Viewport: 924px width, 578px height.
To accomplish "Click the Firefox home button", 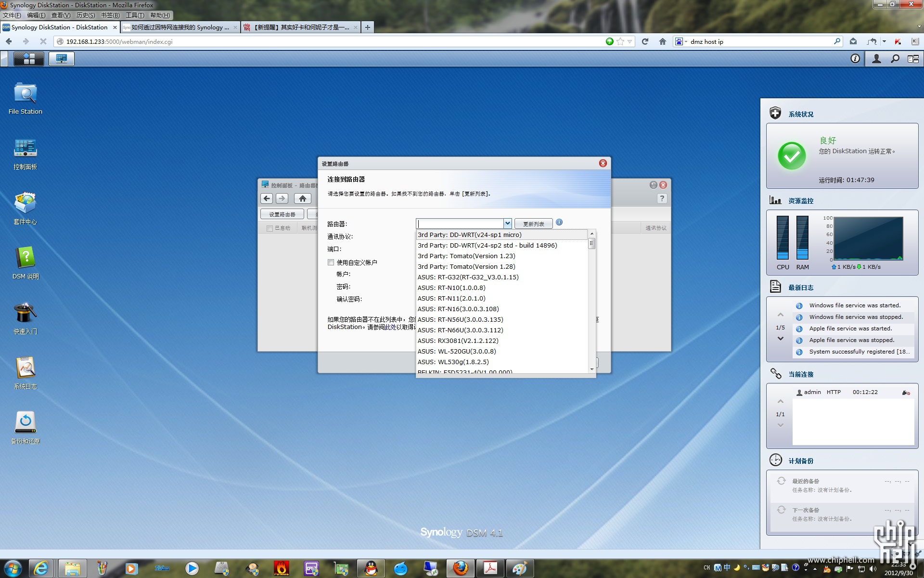I will [x=663, y=41].
